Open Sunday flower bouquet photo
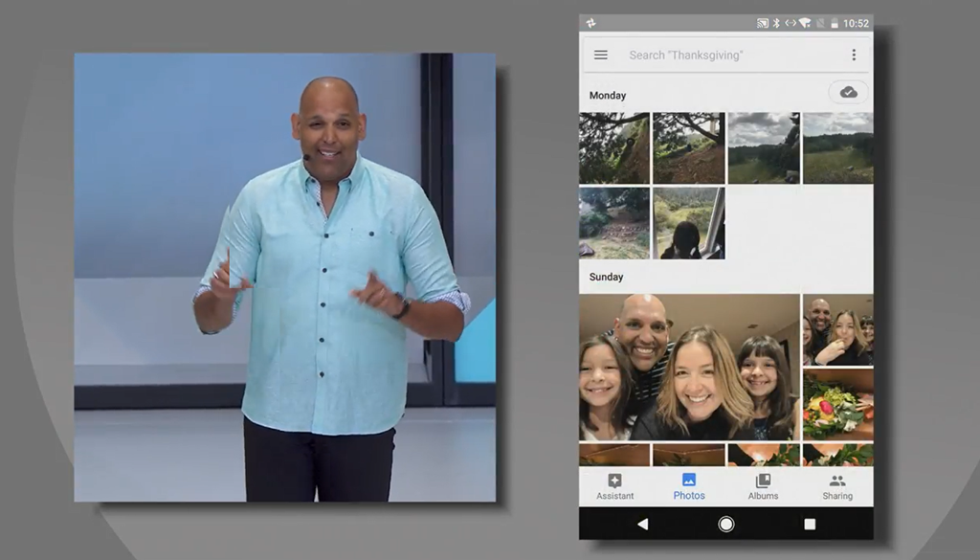Screen dimensions: 980x560 (x=838, y=405)
